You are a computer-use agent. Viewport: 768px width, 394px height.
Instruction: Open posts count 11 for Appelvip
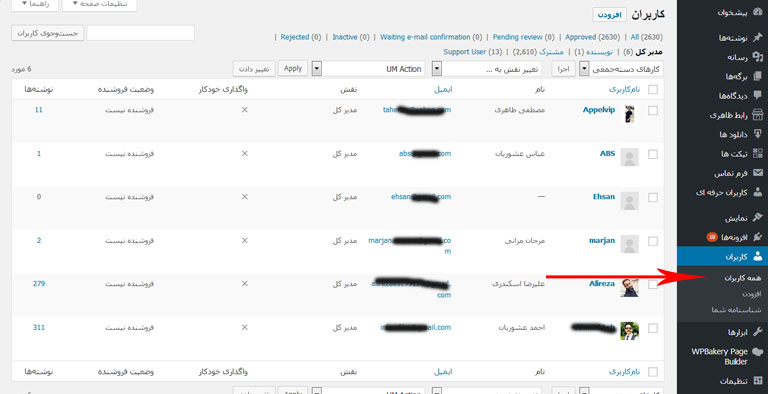39,110
